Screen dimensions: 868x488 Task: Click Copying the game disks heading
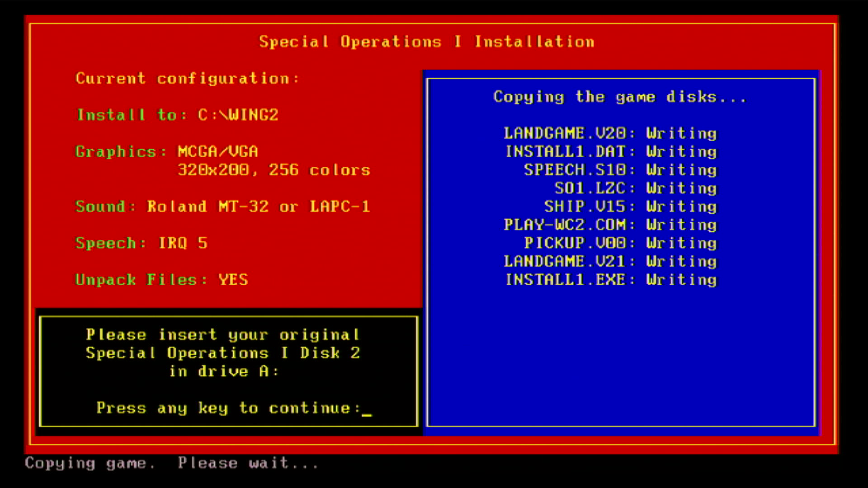point(619,97)
